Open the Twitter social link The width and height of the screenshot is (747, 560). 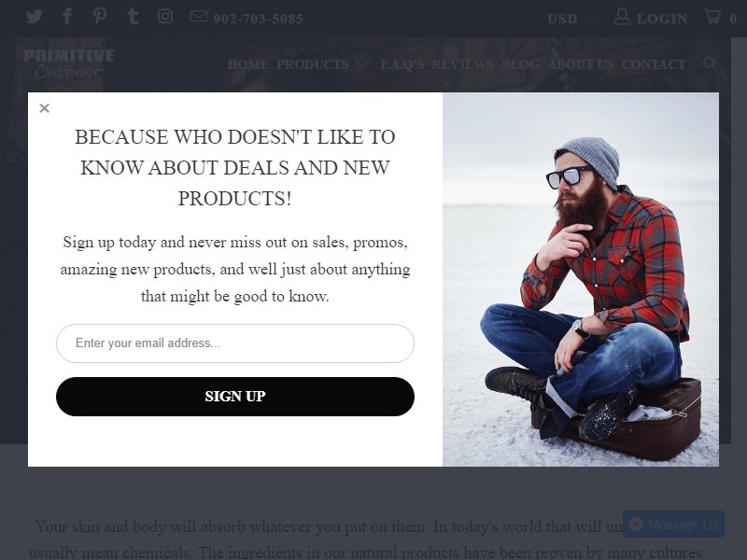coord(34,17)
